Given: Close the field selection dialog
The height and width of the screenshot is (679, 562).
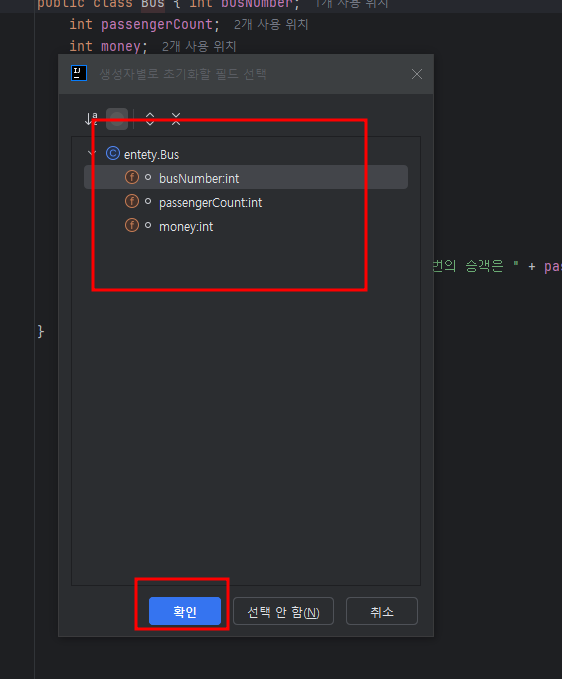Looking at the screenshot, I should tap(417, 74).
